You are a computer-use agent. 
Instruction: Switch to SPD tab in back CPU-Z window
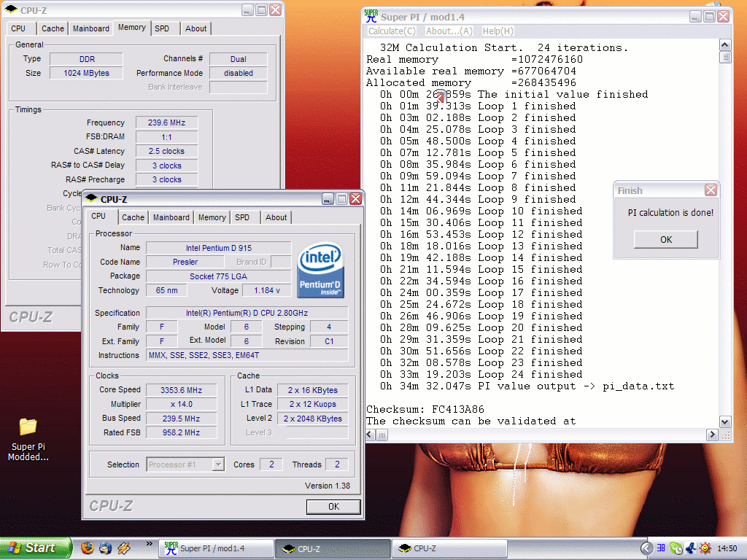162,28
